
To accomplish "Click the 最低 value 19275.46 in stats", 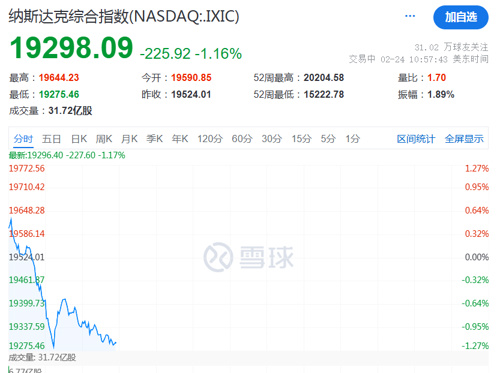I will click(59, 94).
